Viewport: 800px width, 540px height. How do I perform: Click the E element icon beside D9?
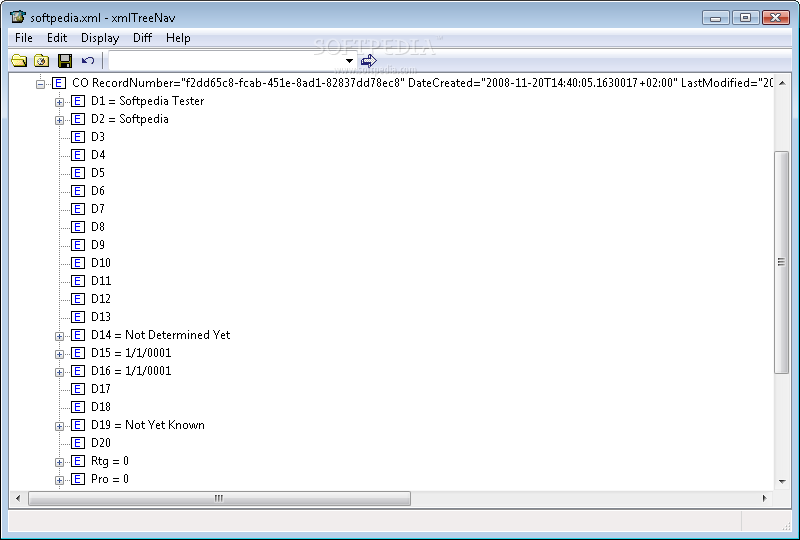point(78,245)
